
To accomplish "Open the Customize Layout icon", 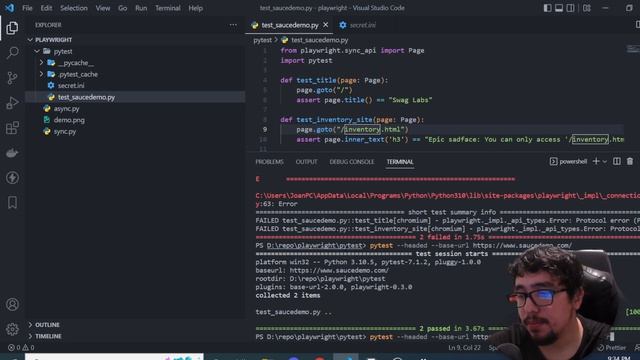I will [x=587, y=8].
